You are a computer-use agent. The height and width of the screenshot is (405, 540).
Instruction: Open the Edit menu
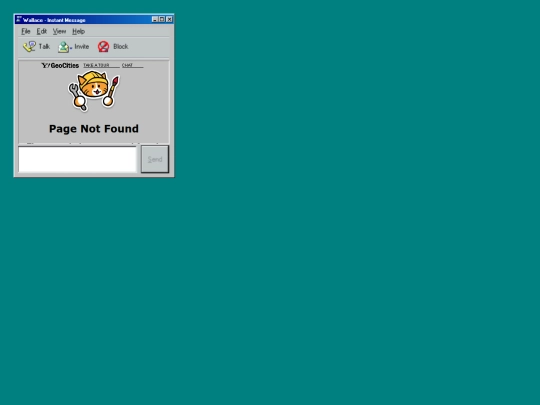point(42,31)
